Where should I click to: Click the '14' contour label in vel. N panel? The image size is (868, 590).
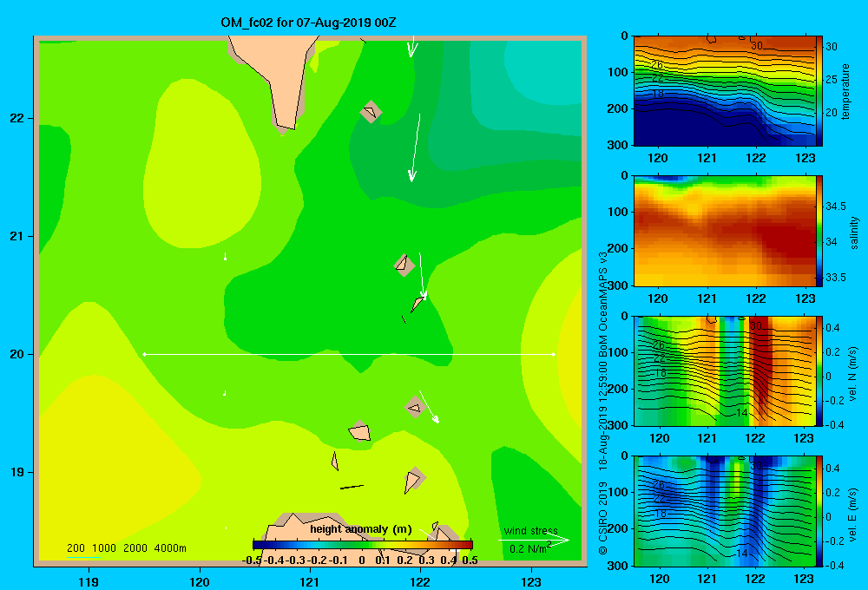742,413
